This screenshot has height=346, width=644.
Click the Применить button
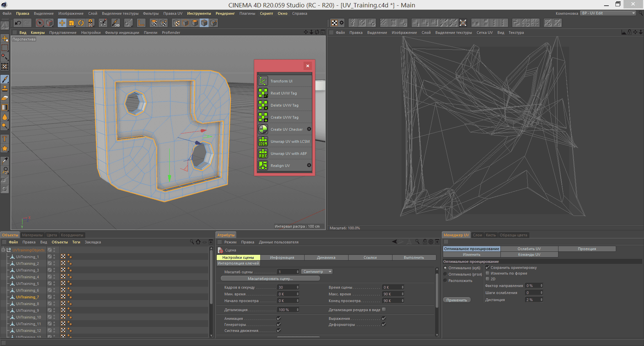pos(457,300)
